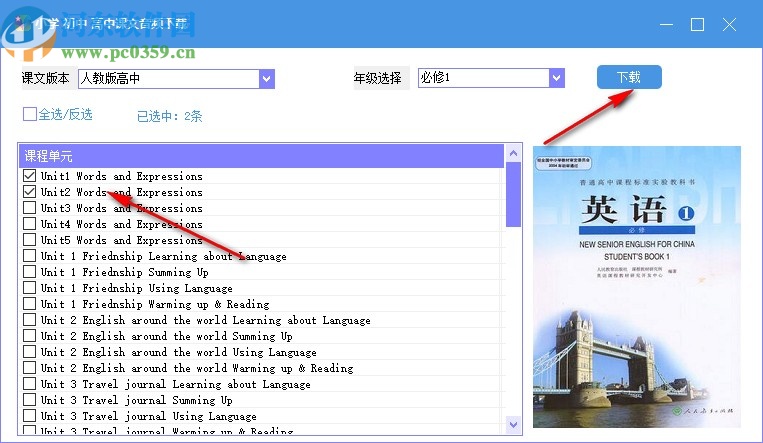The height and width of the screenshot is (443, 763).
Task: Click the English textbook cover image
Action: [x=637, y=287]
